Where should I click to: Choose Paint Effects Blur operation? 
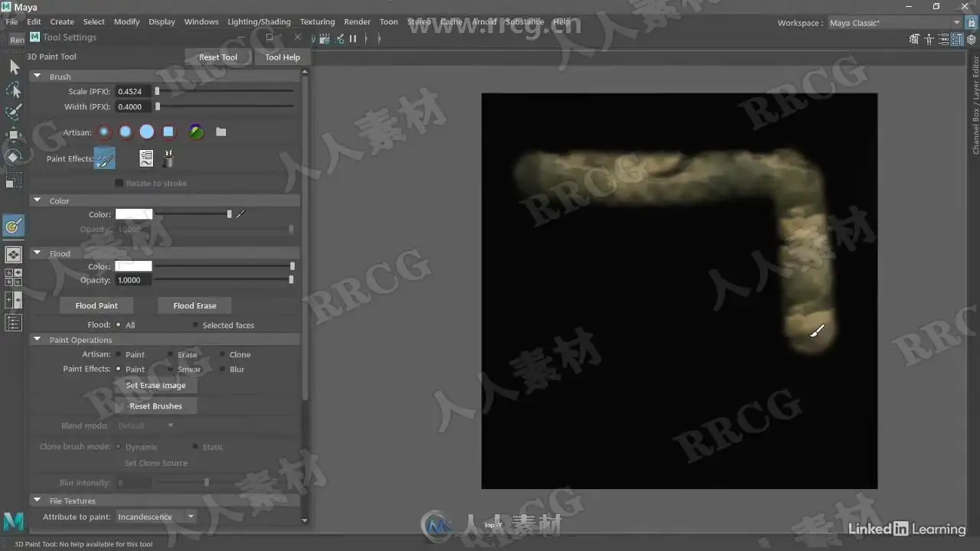222,369
